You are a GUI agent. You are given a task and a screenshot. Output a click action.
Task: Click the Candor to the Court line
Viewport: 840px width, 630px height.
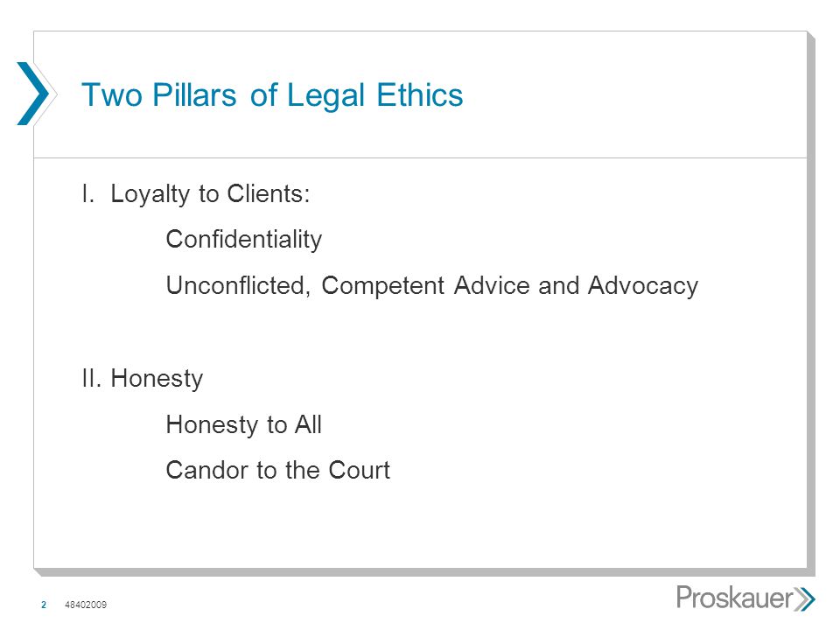pyautogui.click(x=278, y=471)
